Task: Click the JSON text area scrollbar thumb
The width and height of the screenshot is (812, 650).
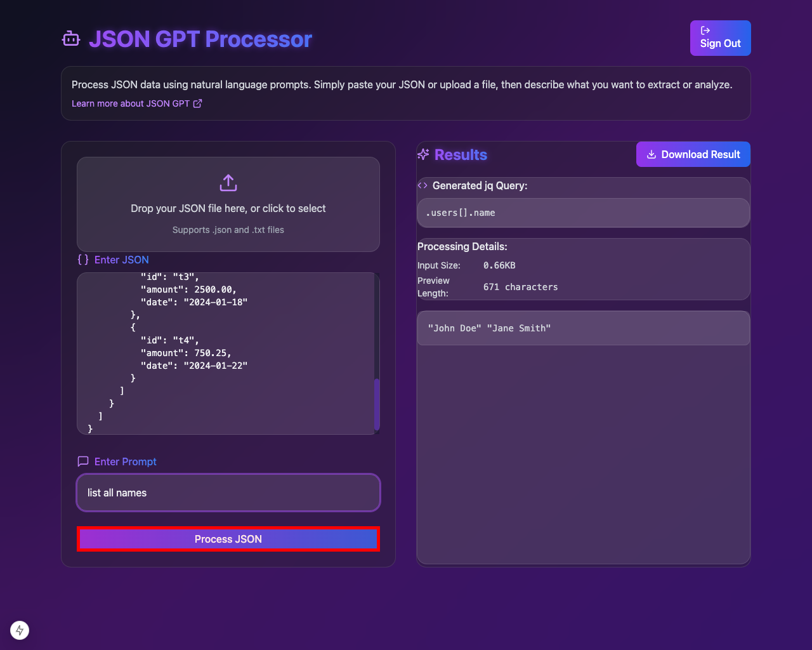Action: click(x=377, y=404)
